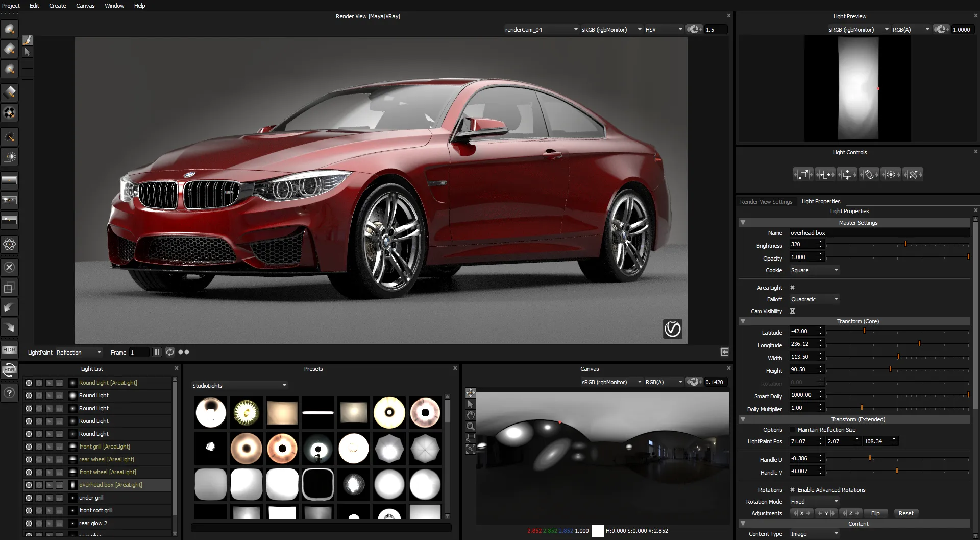Click the help question mark icon
The height and width of the screenshot is (540, 980).
click(x=9, y=393)
